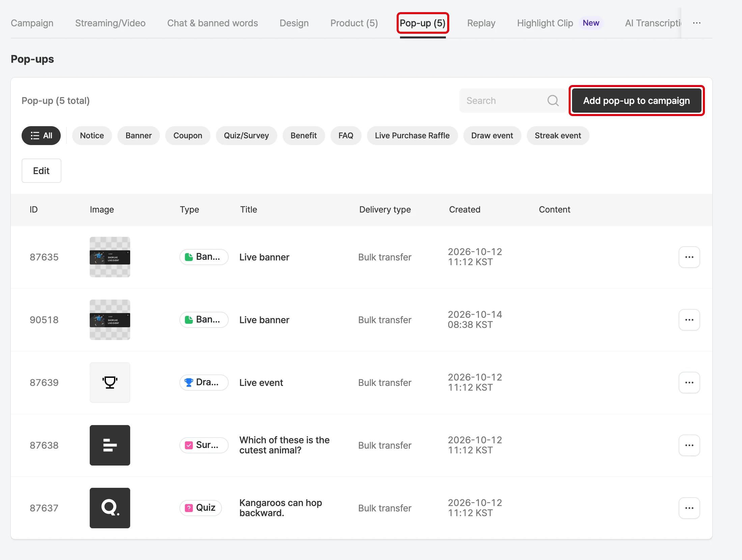Switch to the Campaign tab
The width and height of the screenshot is (742, 560).
(x=32, y=23)
